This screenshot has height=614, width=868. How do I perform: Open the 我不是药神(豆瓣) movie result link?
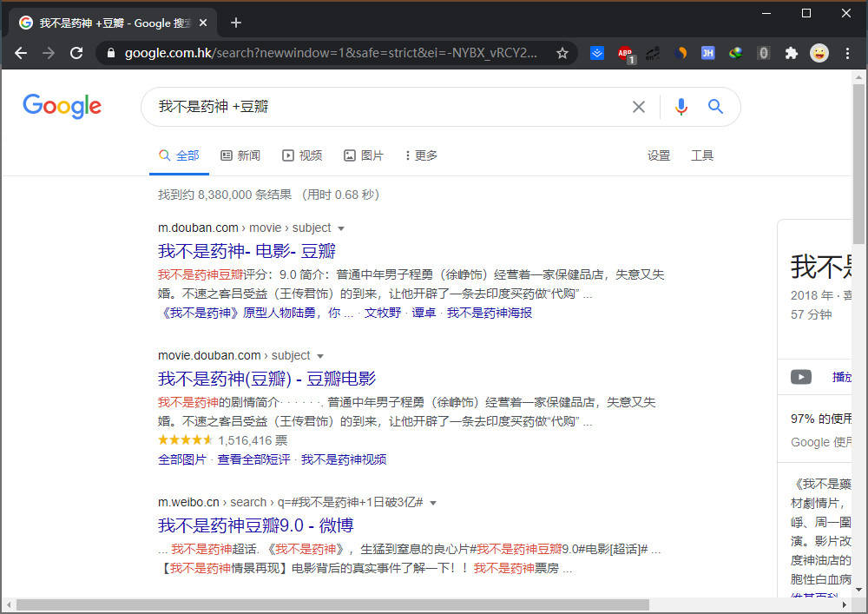click(266, 379)
